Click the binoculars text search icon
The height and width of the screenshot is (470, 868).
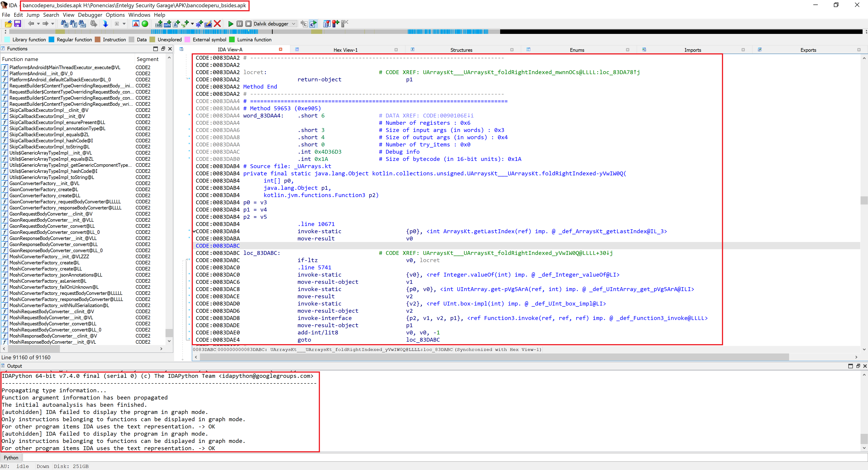tap(73, 23)
